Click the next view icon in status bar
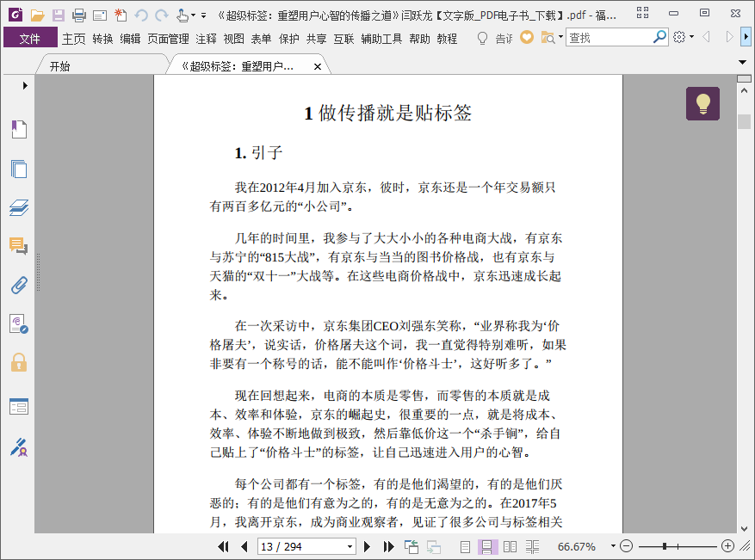This screenshot has height=560, width=755. click(x=433, y=547)
